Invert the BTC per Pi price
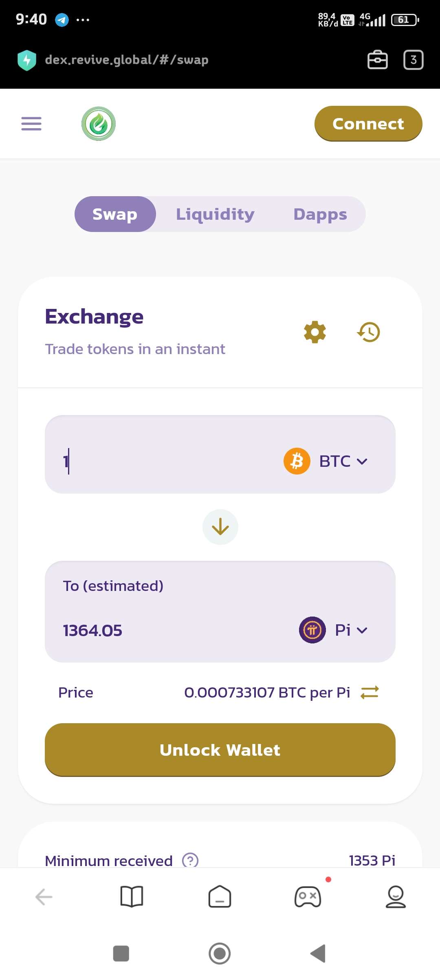 coord(370,692)
